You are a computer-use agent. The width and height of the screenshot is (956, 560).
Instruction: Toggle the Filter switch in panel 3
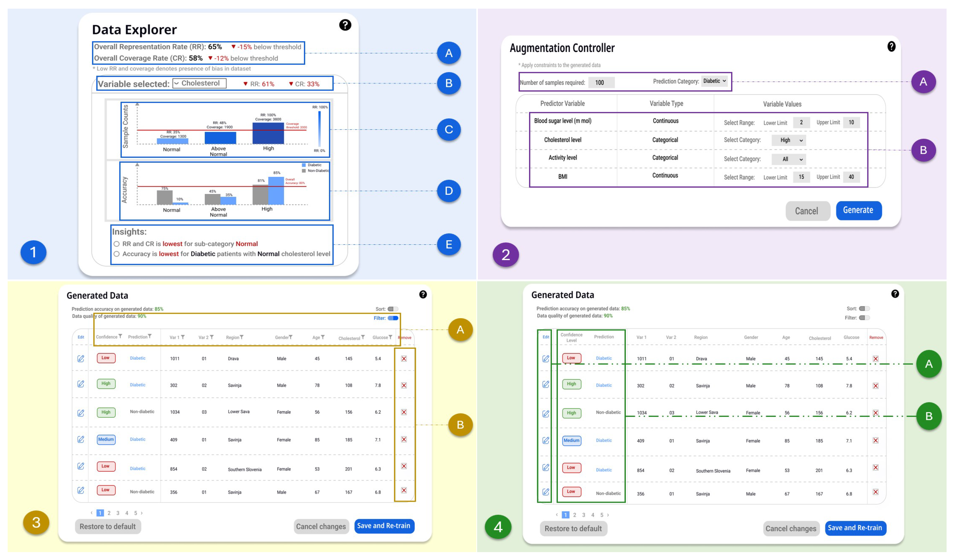393,318
